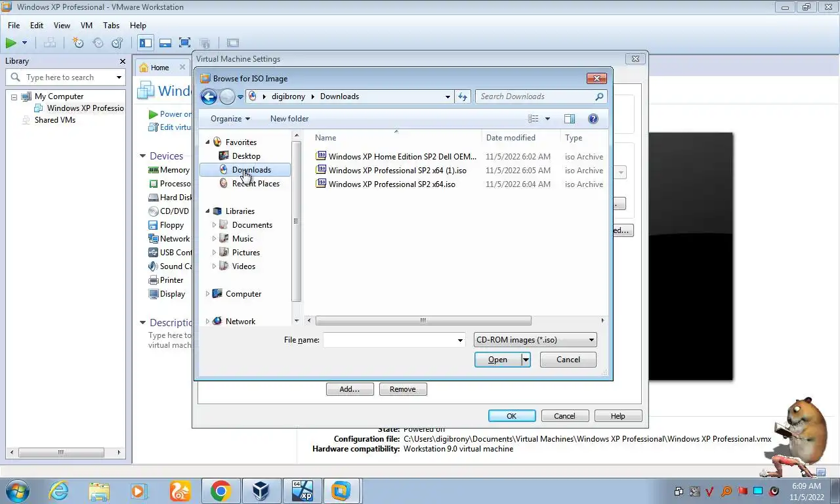Click the New folder button
Image resolution: width=840 pixels, height=504 pixels.
[x=289, y=119]
